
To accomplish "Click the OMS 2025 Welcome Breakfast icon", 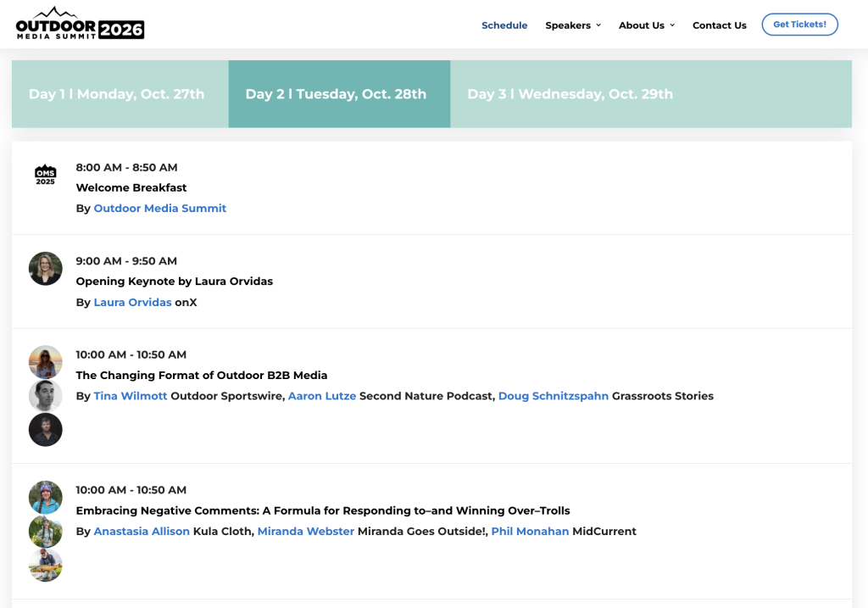I will tap(45, 176).
